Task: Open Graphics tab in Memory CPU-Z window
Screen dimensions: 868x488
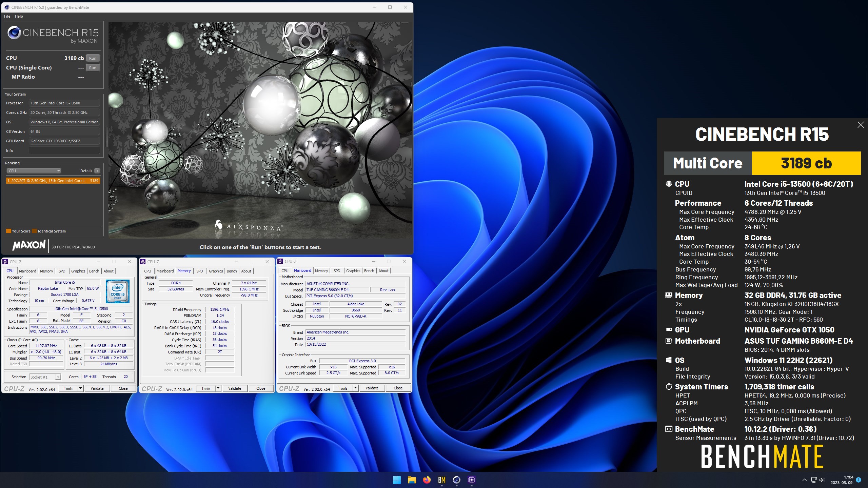Action: click(x=216, y=271)
